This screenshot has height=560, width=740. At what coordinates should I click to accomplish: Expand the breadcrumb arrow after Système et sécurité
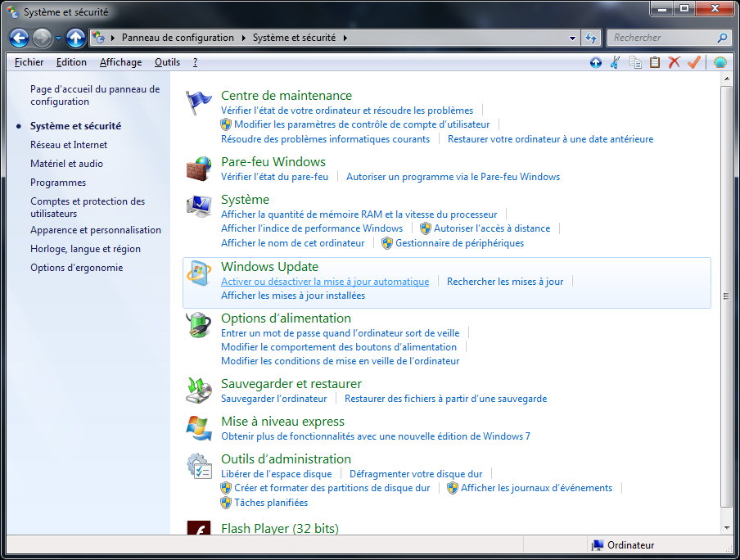click(x=345, y=38)
